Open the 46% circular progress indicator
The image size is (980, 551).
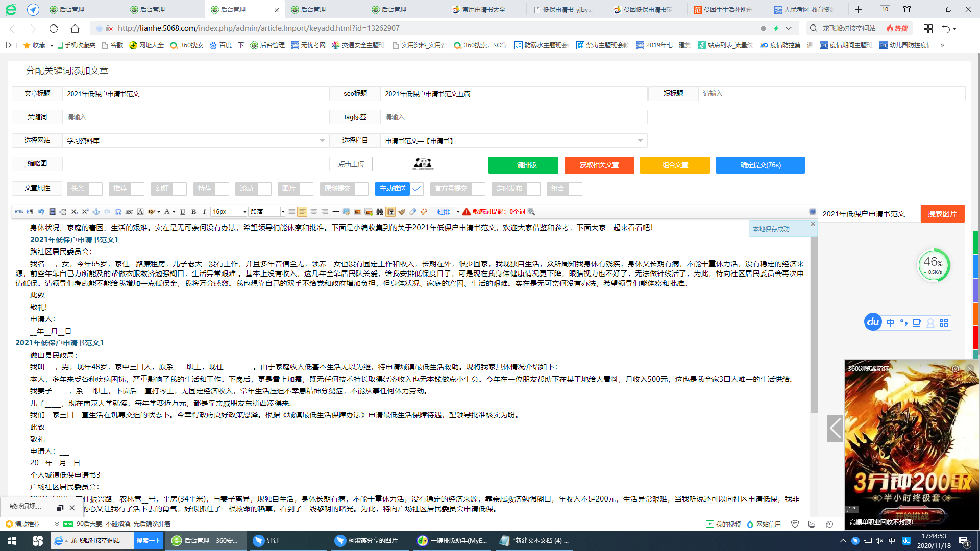coord(934,265)
